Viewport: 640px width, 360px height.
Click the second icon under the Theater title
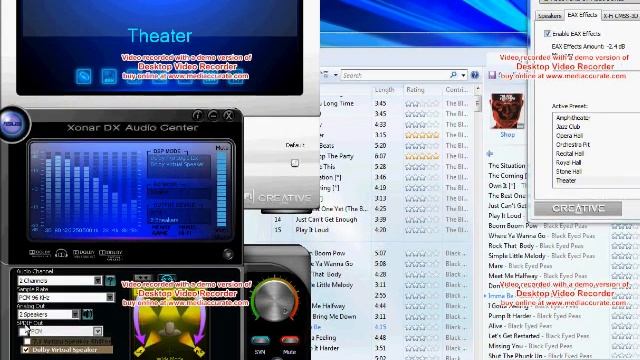(109, 76)
